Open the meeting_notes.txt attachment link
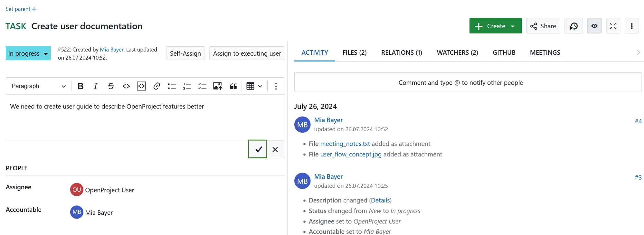Image resolution: width=644 pixels, height=235 pixels. point(345,144)
